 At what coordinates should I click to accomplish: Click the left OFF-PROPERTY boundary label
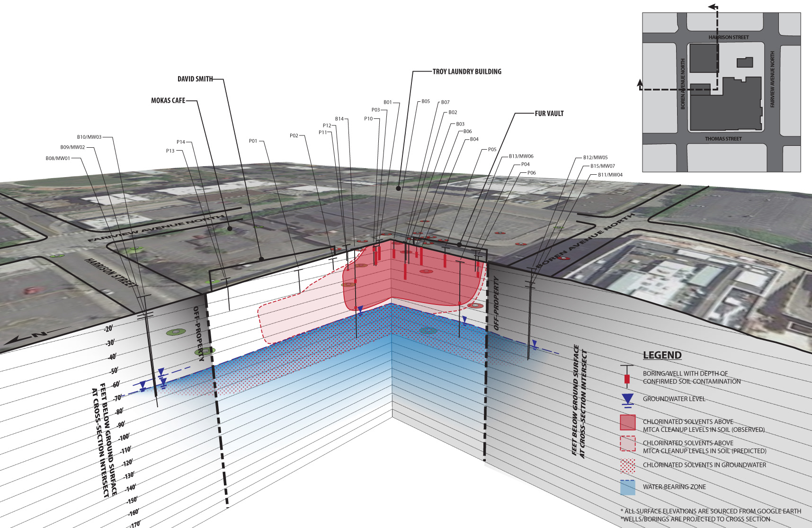[198, 334]
